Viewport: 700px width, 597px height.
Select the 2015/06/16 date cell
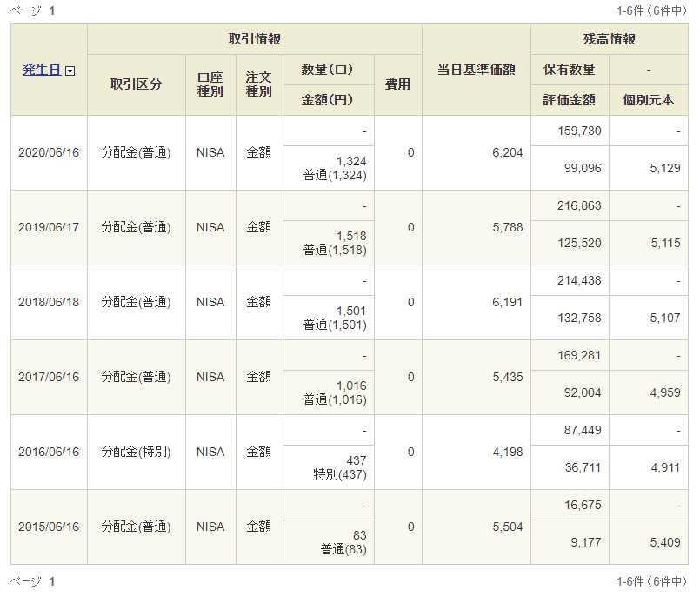(x=49, y=527)
